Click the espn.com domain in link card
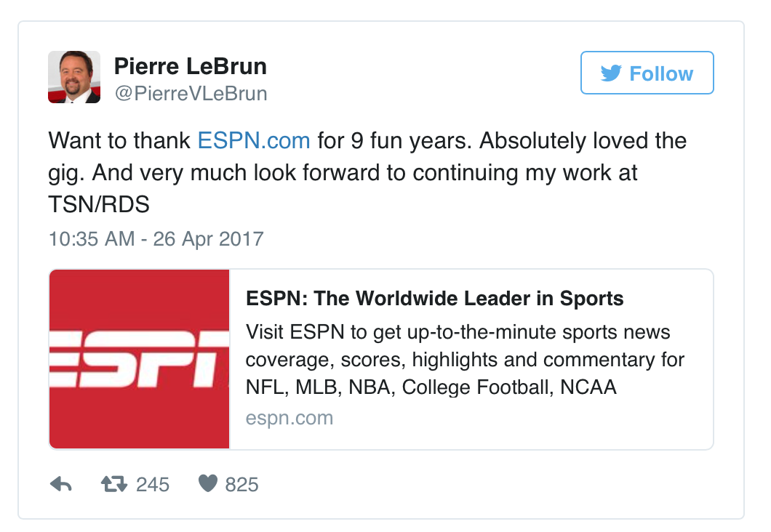771x532 pixels. 289,418
